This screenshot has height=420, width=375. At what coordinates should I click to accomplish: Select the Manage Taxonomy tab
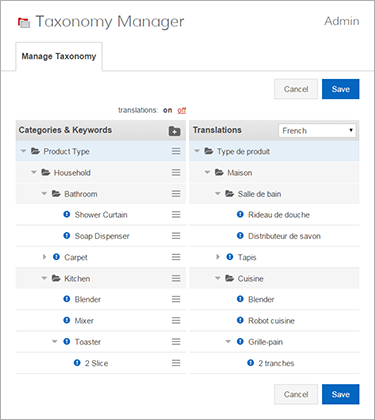[59, 56]
